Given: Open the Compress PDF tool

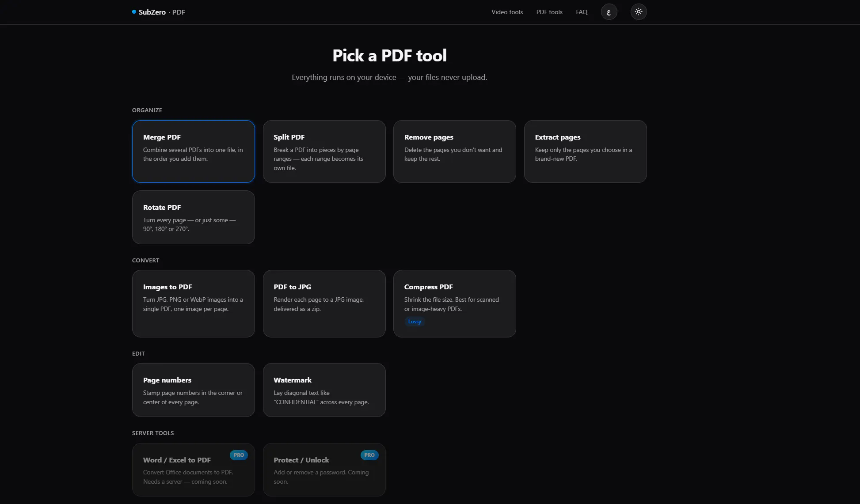Looking at the screenshot, I should [454, 303].
